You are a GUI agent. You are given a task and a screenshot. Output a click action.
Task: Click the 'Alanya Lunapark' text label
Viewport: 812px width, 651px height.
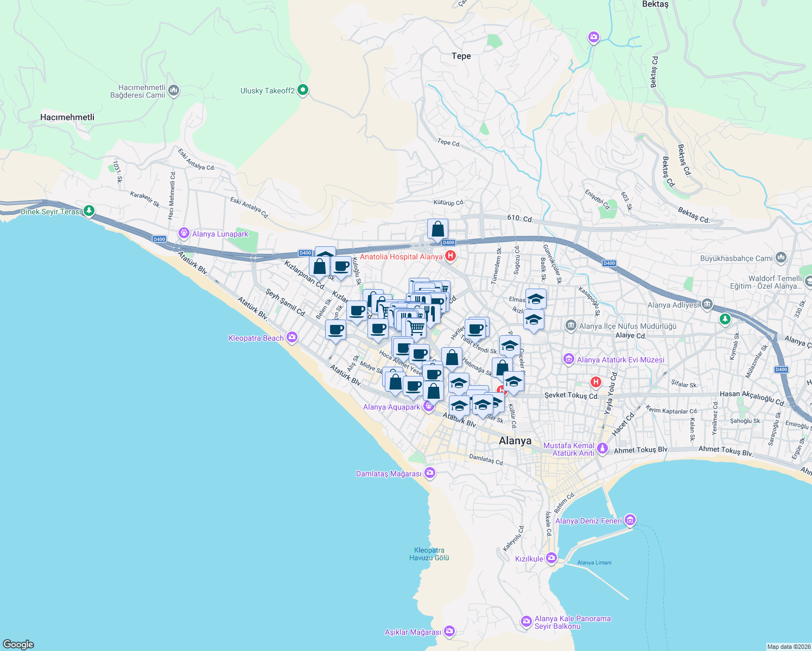coord(220,234)
